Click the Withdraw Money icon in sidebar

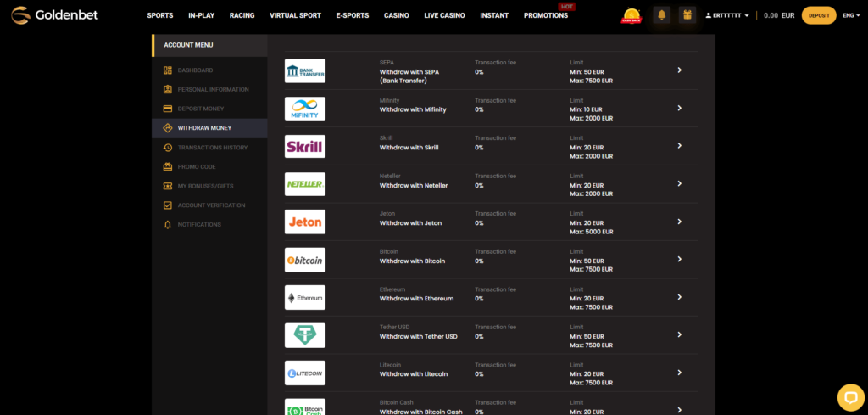click(x=168, y=128)
